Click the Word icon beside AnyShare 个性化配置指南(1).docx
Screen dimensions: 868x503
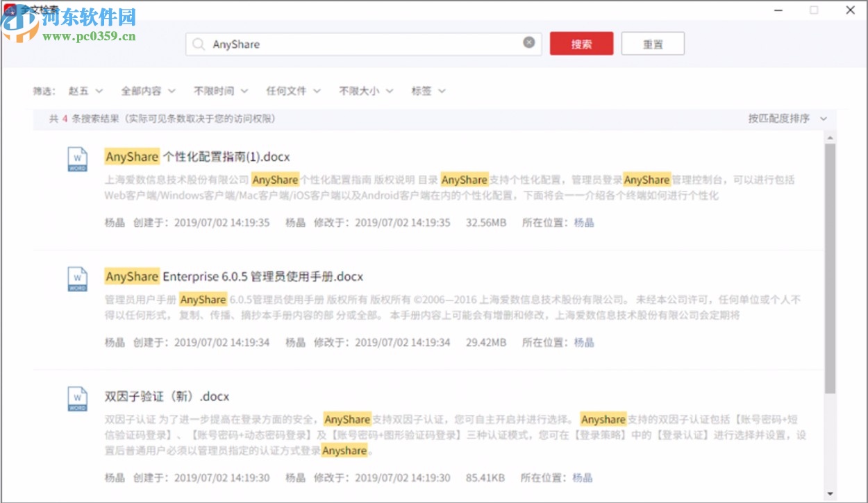tap(76, 159)
